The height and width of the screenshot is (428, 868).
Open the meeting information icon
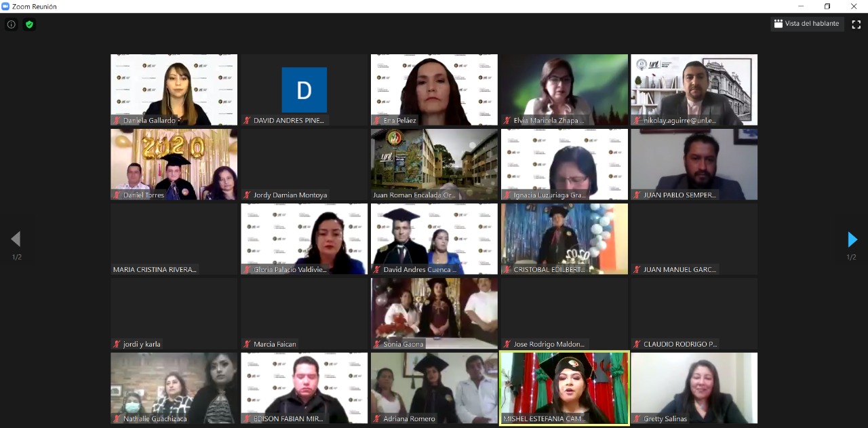click(11, 24)
